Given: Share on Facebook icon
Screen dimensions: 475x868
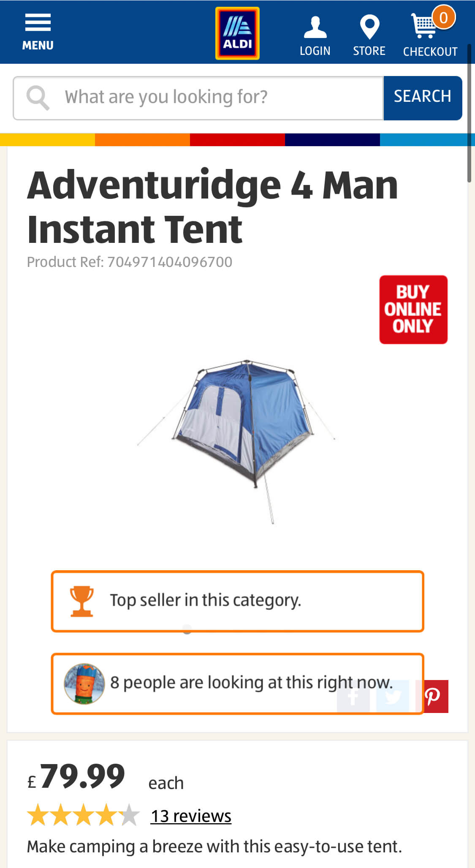Looking at the screenshot, I should [353, 696].
